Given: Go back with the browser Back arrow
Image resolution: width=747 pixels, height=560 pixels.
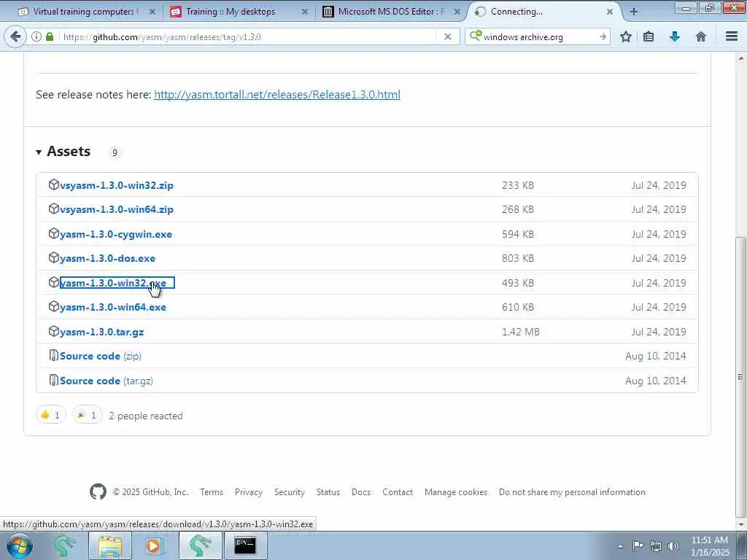Looking at the screenshot, I should (15, 36).
